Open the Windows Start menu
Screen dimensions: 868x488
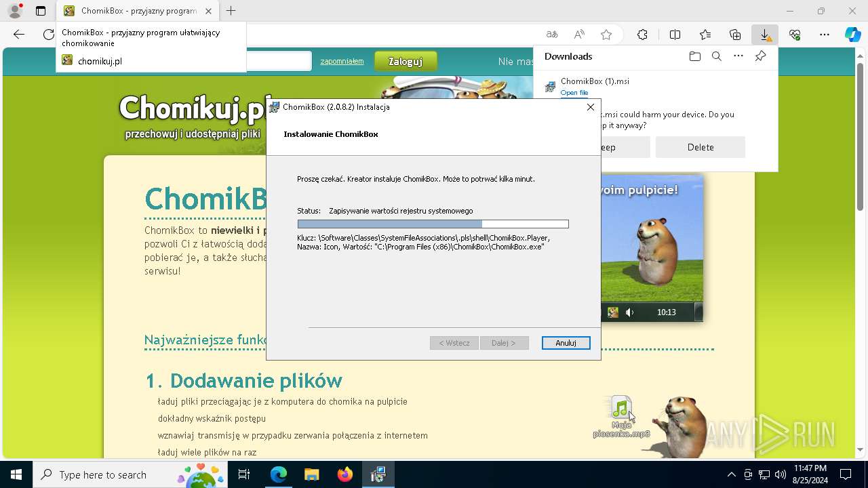[16, 474]
